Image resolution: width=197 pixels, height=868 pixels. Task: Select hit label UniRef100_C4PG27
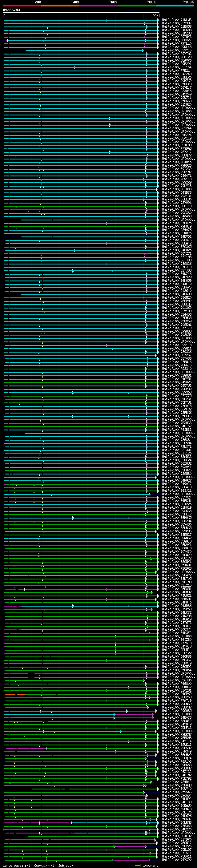coord(177,481)
